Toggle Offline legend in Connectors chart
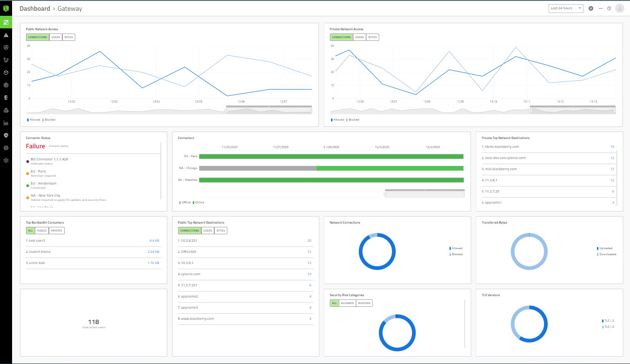 [x=185, y=203]
